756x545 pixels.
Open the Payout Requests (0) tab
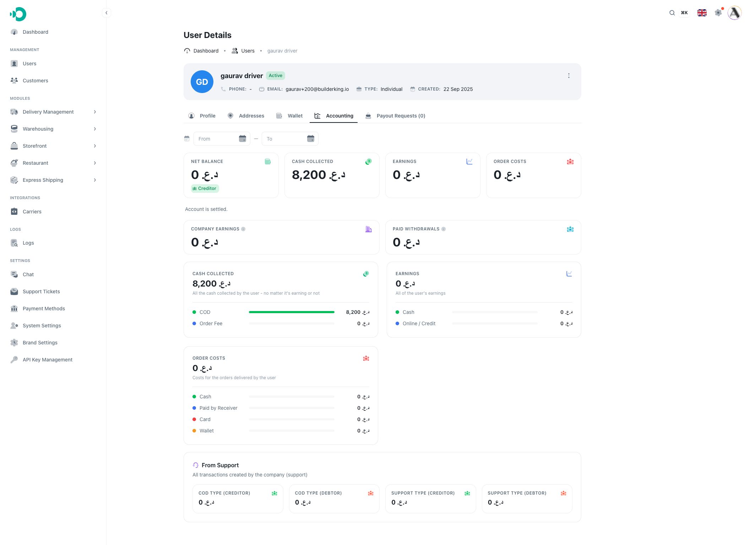click(x=395, y=116)
